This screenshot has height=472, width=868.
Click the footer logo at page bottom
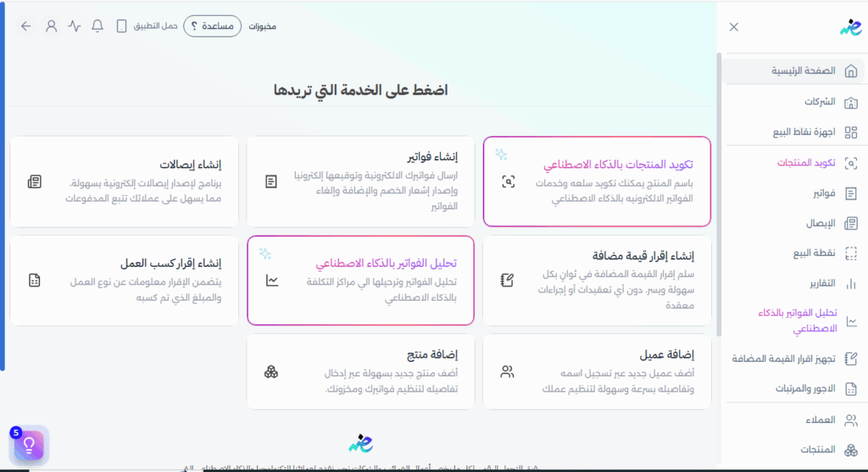pos(361,443)
